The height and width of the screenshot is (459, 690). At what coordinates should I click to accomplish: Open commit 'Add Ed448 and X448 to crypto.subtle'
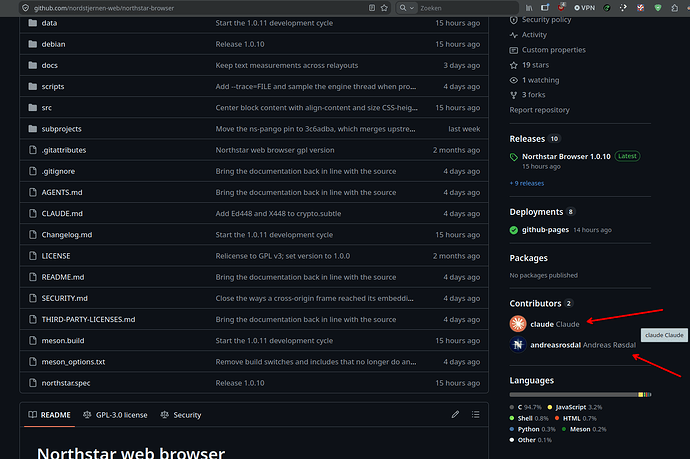(278, 213)
